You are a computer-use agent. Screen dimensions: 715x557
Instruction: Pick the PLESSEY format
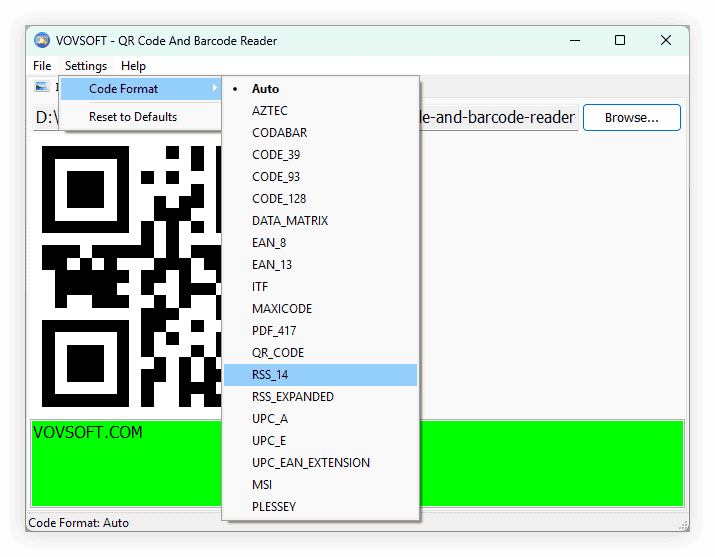[321, 507]
